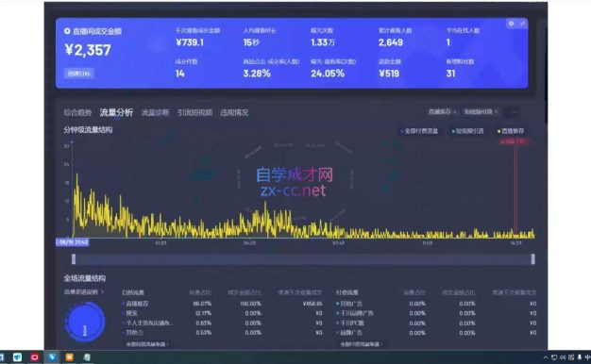Click the ¥519 metric value

[389, 74]
